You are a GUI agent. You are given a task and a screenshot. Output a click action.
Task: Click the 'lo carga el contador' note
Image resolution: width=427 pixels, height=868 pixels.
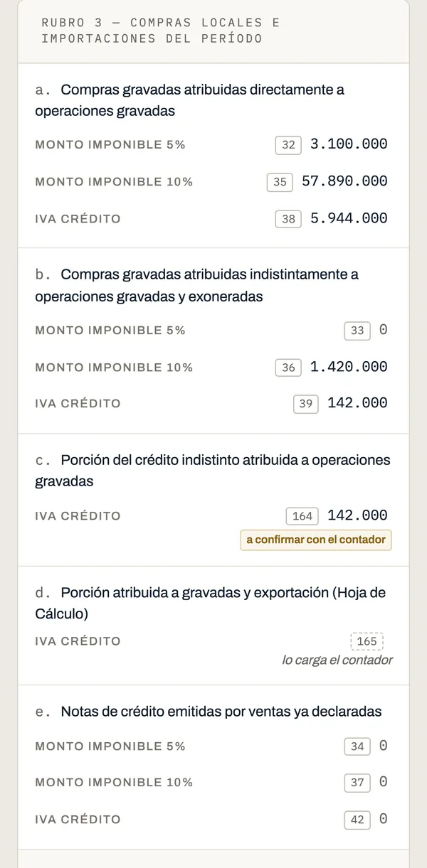pyautogui.click(x=337, y=660)
